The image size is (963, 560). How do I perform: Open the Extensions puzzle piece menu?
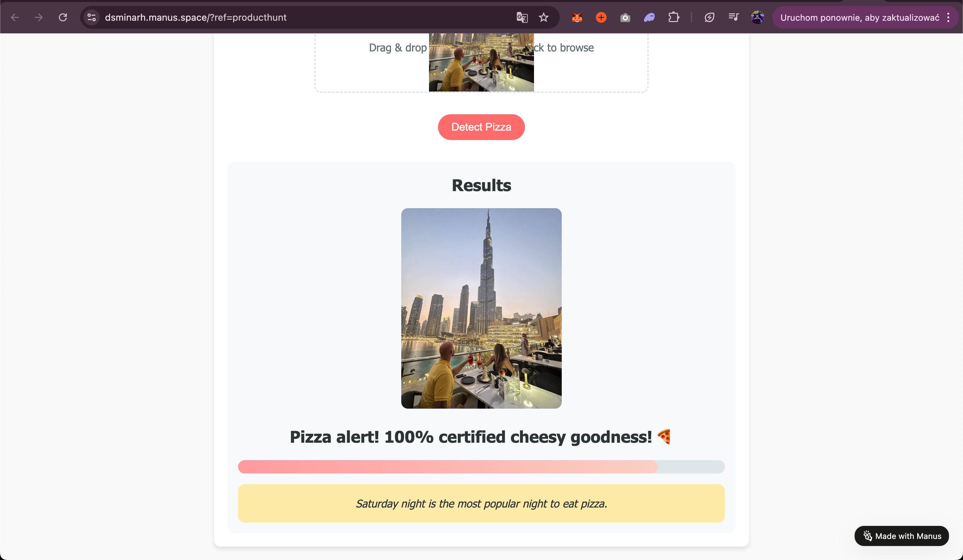(x=673, y=18)
